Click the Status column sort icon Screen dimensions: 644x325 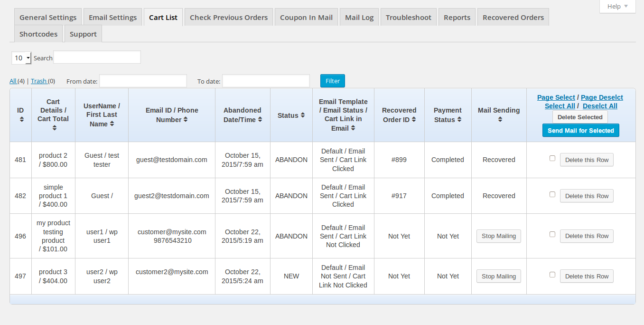(x=303, y=115)
